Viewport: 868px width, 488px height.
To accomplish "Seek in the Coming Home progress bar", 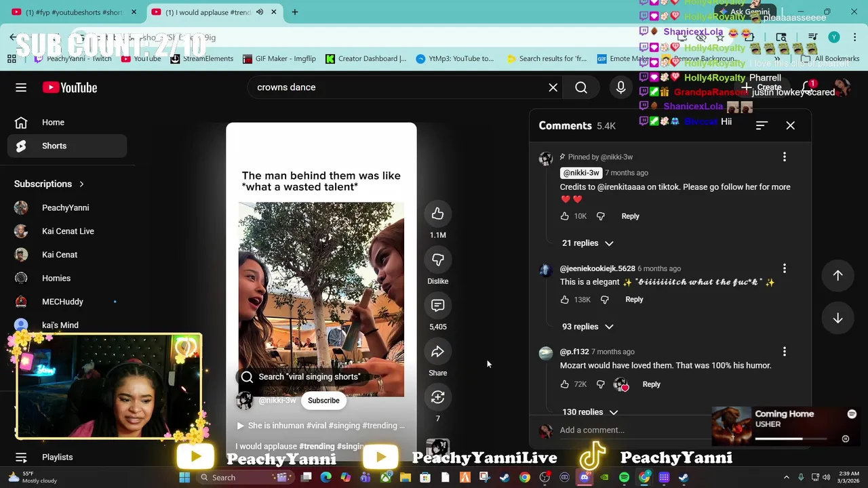I will pyautogui.click(x=791, y=439).
